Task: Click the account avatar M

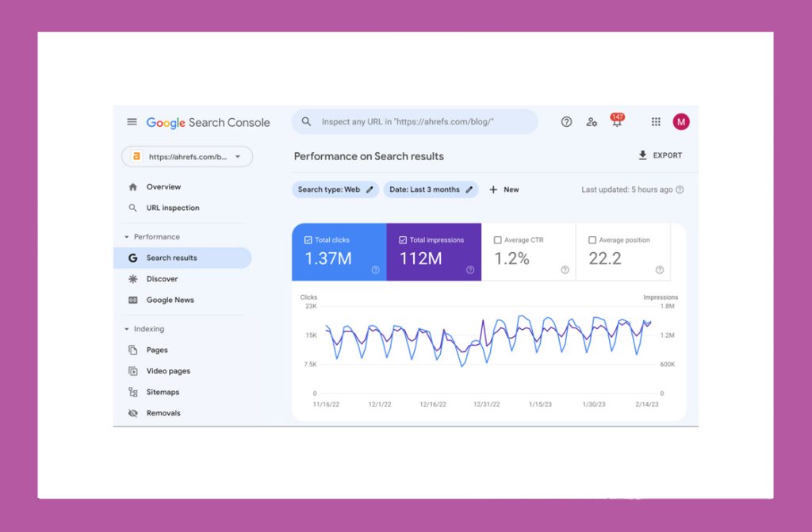Action: pyautogui.click(x=681, y=122)
